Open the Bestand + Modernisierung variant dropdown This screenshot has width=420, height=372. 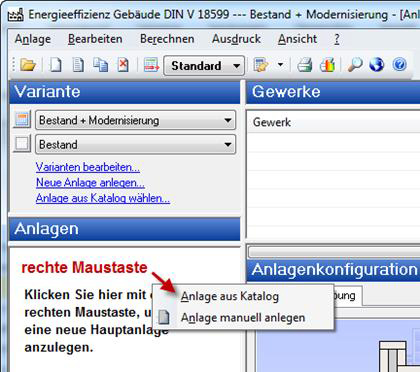pyautogui.click(x=135, y=120)
